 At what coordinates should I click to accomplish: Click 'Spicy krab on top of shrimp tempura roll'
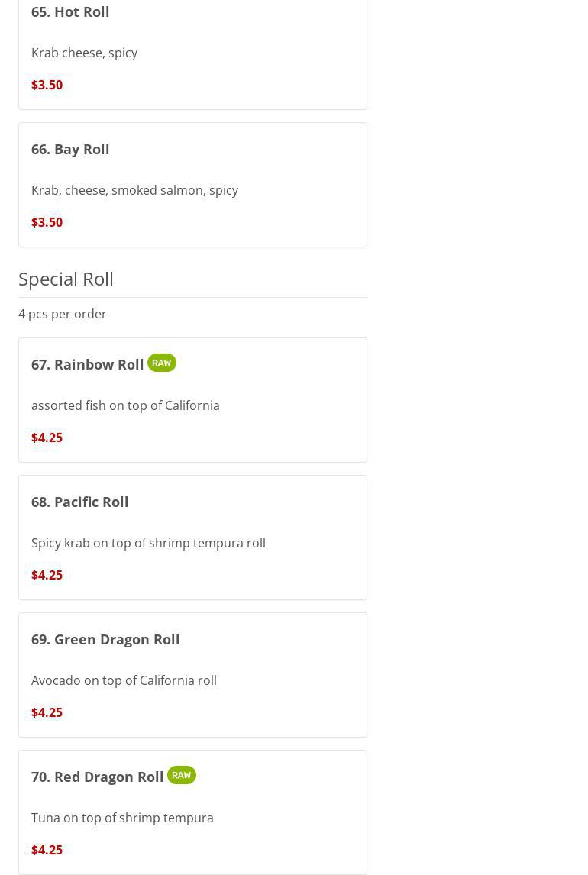coord(148,543)
